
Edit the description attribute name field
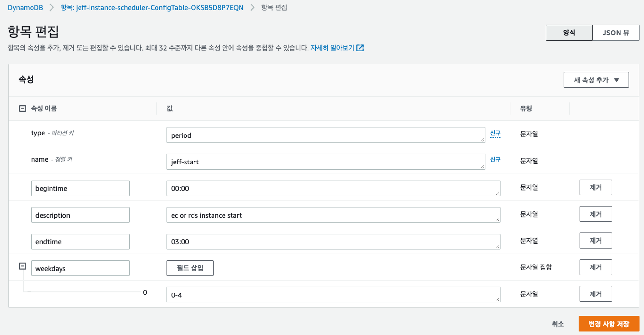click(80, 215)
